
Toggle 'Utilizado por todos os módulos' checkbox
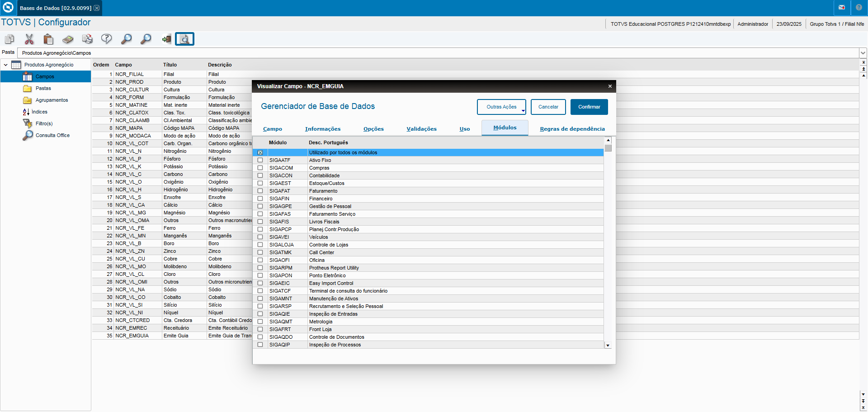point(260,153)
